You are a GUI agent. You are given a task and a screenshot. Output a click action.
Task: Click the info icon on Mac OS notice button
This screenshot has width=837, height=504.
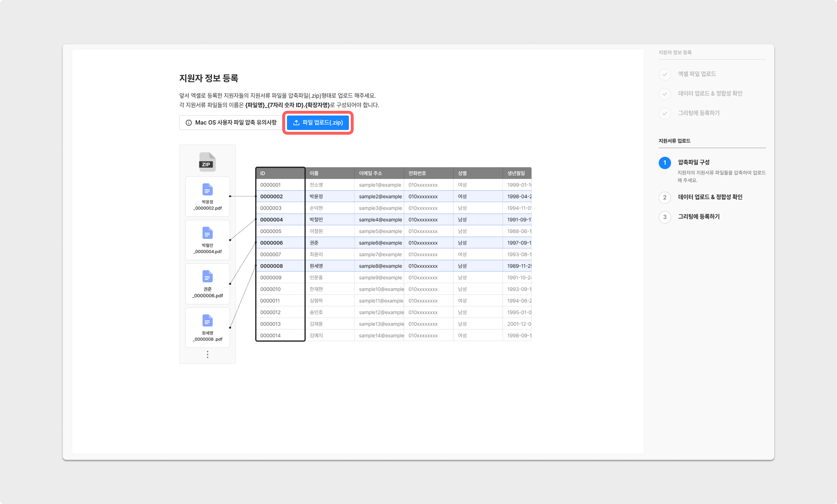(189, 123)
